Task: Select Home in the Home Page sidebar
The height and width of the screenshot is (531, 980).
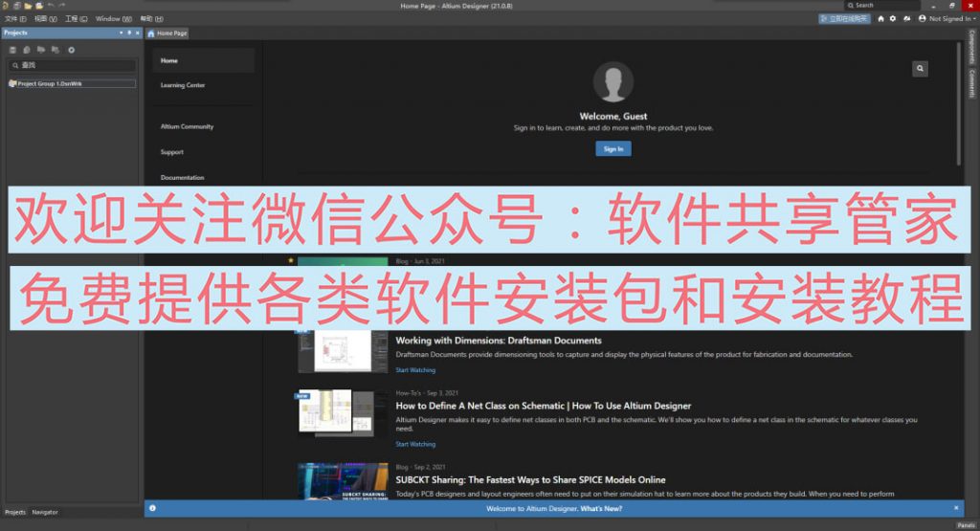Action: (203, 60)
